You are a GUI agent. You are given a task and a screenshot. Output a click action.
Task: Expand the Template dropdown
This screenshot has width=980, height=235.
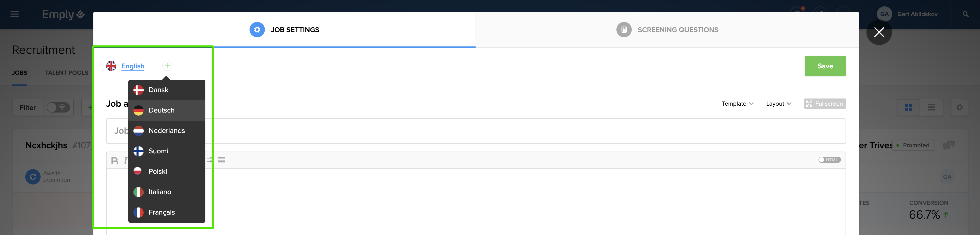[x=737, y=104]
